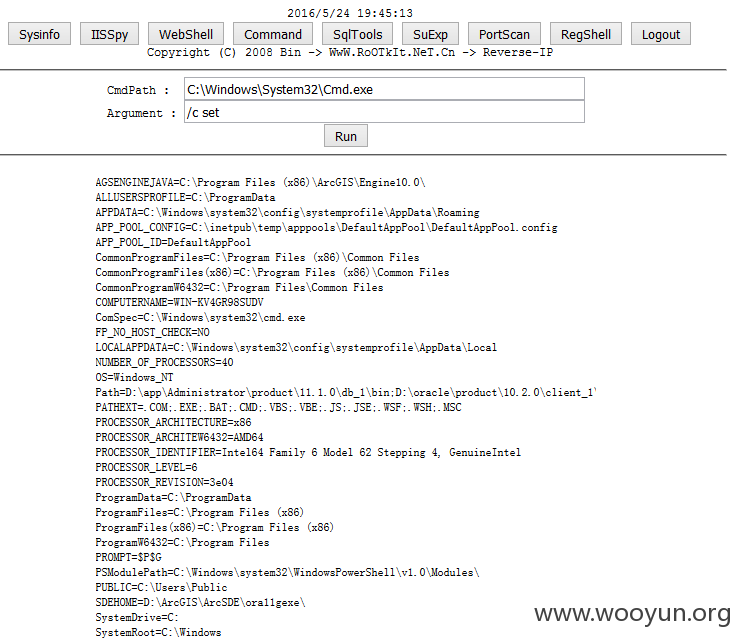Click the SDEHOME output line

pos(200,602)
